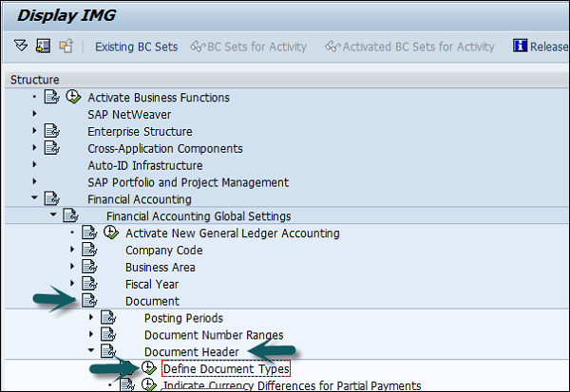Select Define Document Types entry
This screenshot has width=570, height=392.
(x=225, y=368)
